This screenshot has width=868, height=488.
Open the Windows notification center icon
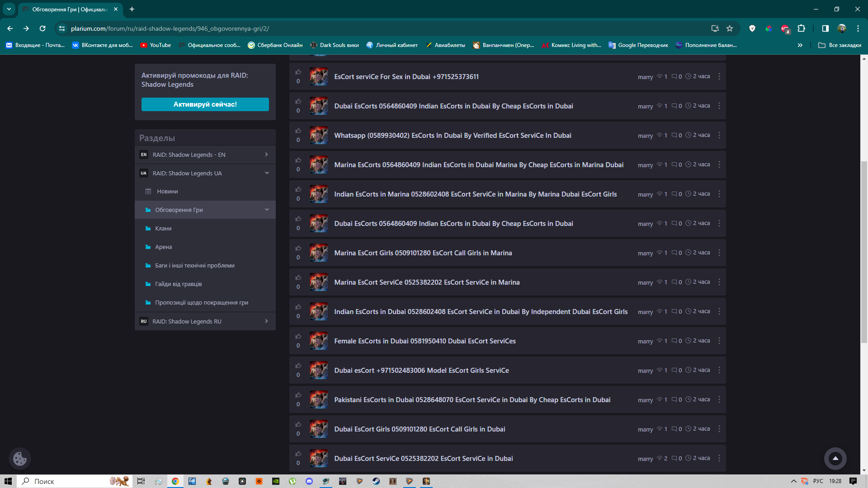(x=853, y=481)
